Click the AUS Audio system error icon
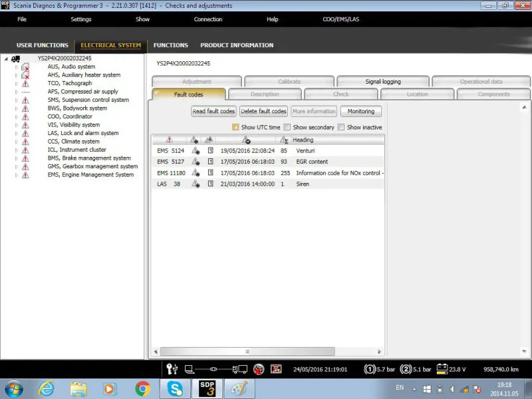 click(25, 67)
